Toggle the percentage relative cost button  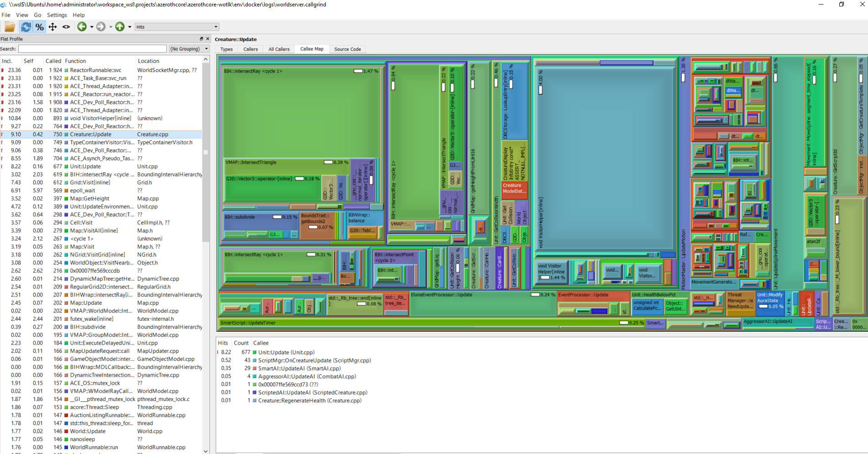point(40,27)
